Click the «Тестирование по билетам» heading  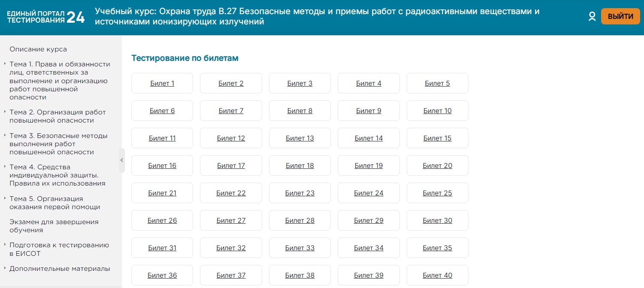184,58
